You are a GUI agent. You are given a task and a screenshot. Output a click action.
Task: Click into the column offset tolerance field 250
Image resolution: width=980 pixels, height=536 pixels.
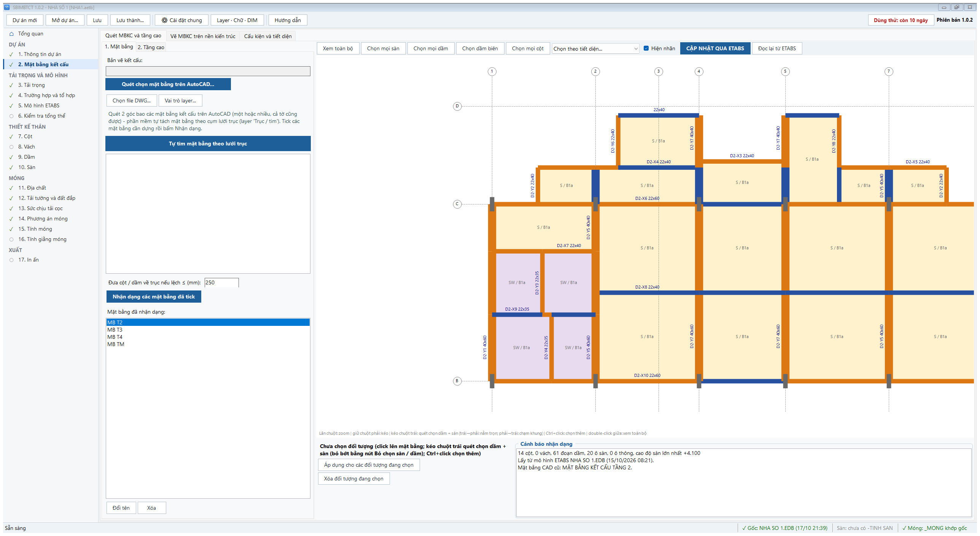(221, 282)
